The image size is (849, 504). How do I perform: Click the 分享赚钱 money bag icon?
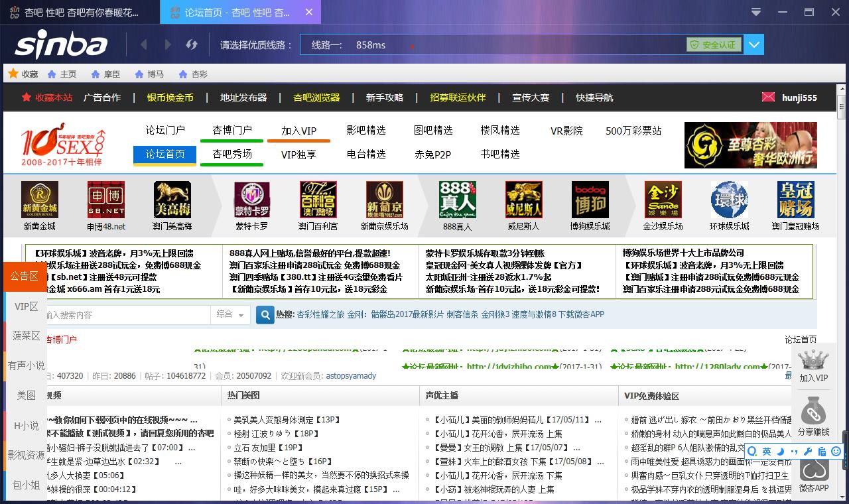point(813,411)
